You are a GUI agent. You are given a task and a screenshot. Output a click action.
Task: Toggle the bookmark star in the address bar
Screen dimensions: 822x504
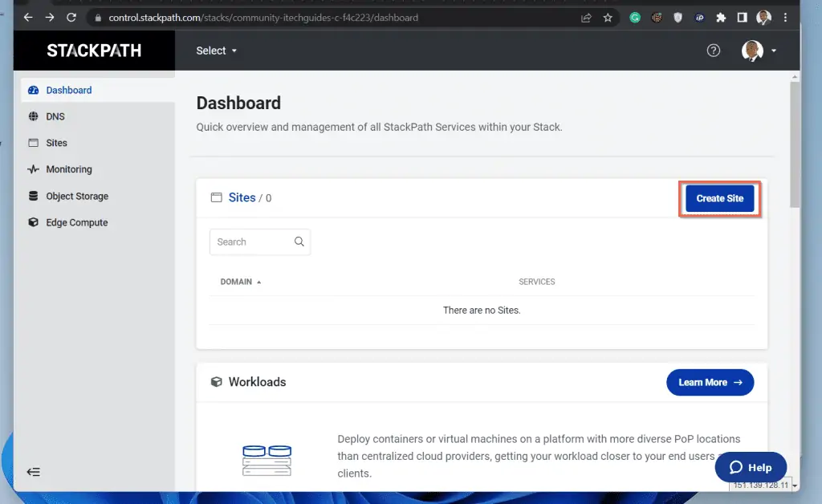606,17
